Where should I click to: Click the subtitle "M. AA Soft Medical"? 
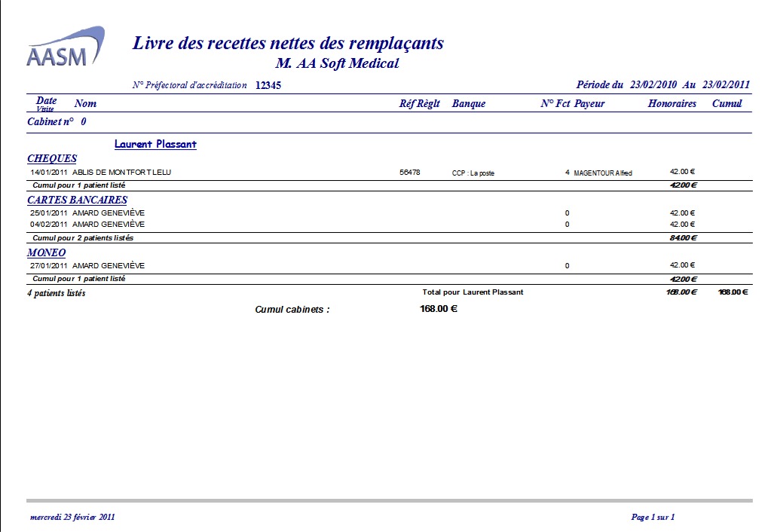click(x=337, y=63)
